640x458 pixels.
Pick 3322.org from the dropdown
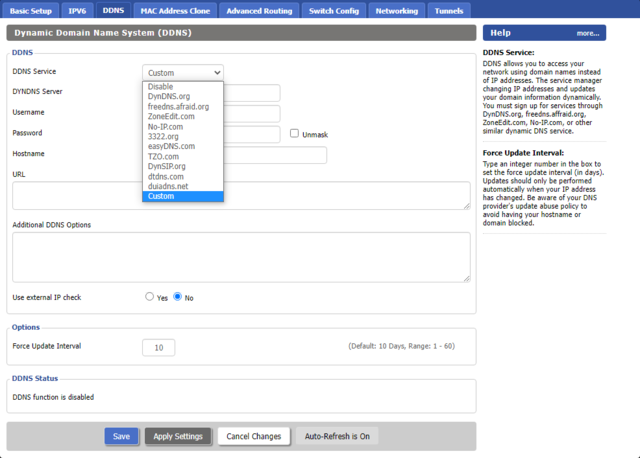coord(183,136)
